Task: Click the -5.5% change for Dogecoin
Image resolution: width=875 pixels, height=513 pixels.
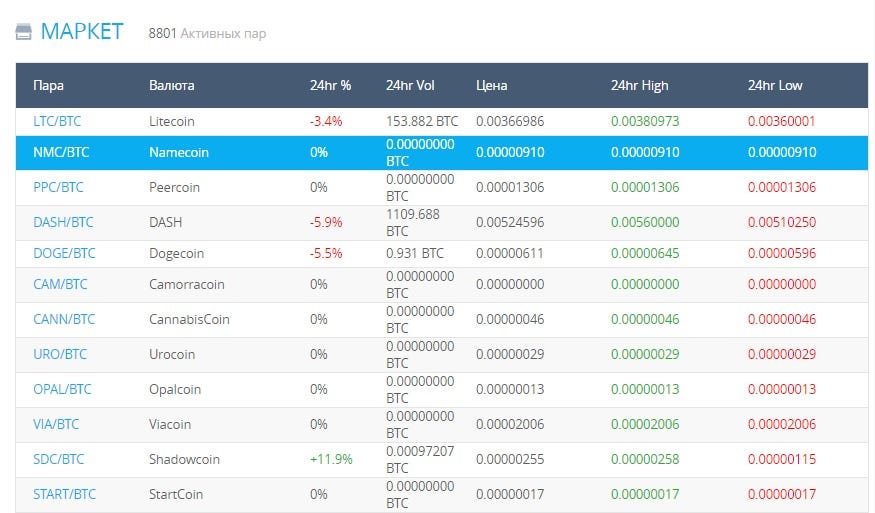Action: [326, 253]
